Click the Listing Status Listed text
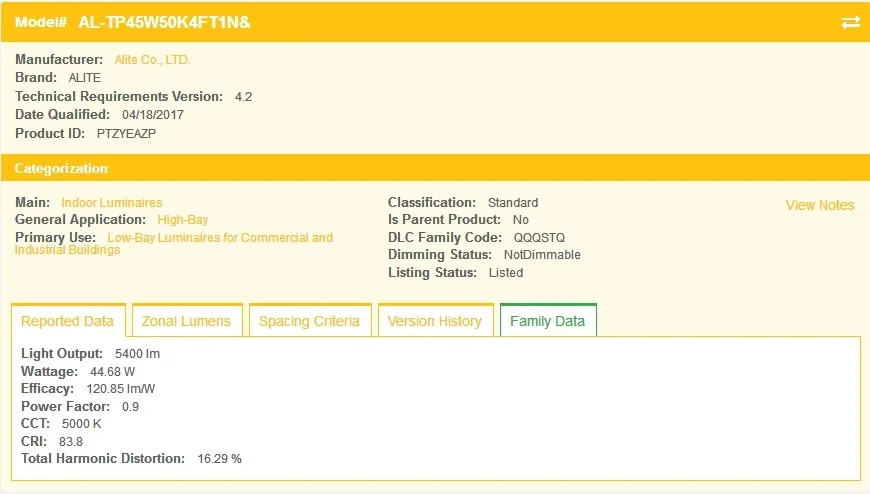This screenshot has width=870, height=494. point(506,273)
